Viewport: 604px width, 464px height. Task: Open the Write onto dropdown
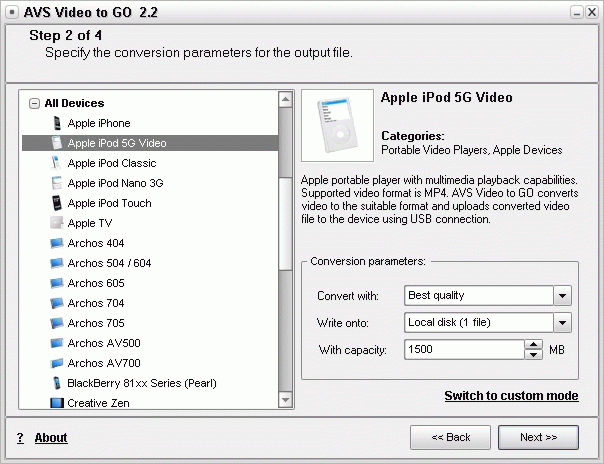562,323
